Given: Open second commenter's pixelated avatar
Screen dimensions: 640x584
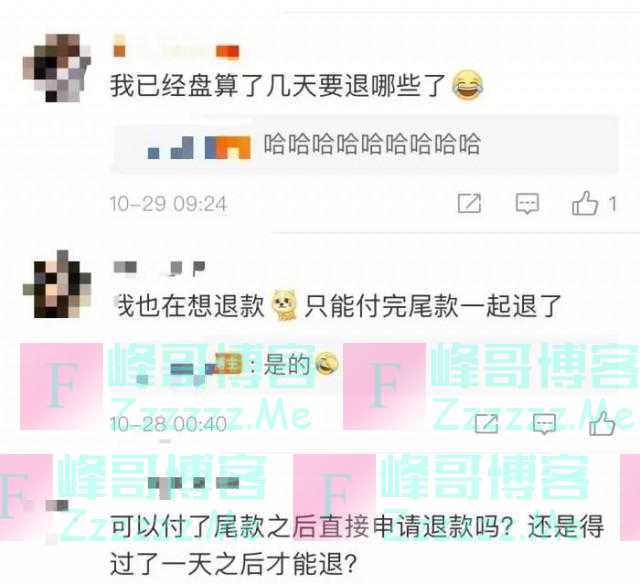Looking at the screenshot, I should tap(57, 284).
